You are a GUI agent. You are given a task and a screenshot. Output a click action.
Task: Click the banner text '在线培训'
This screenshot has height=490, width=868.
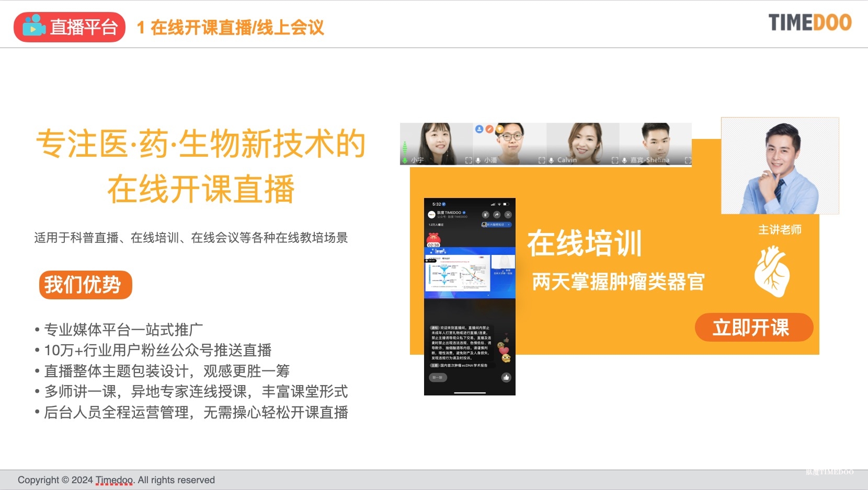click(585, 243)
